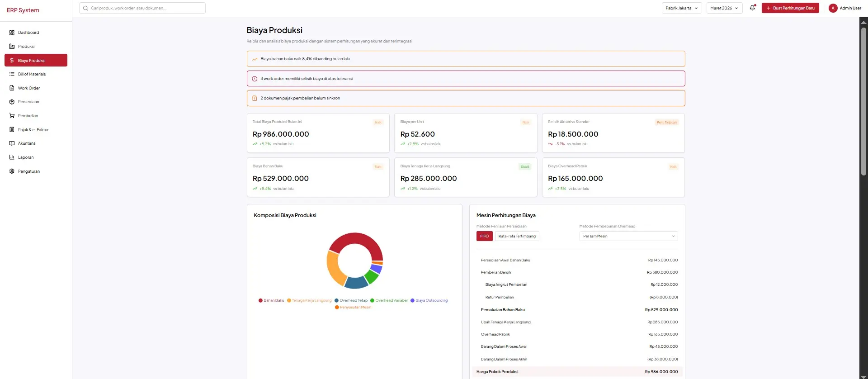Go to Work Order menu item
Screen dimensions: 868x379
[29, 88]
